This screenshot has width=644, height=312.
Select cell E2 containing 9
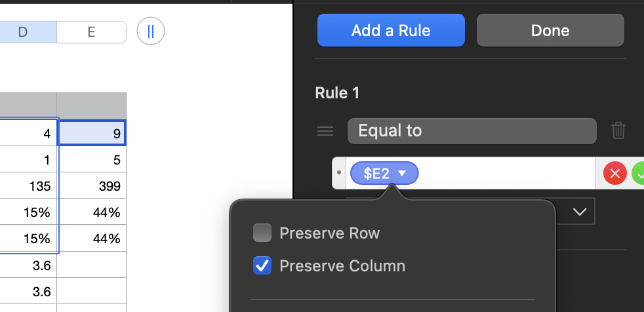point(91,133)
